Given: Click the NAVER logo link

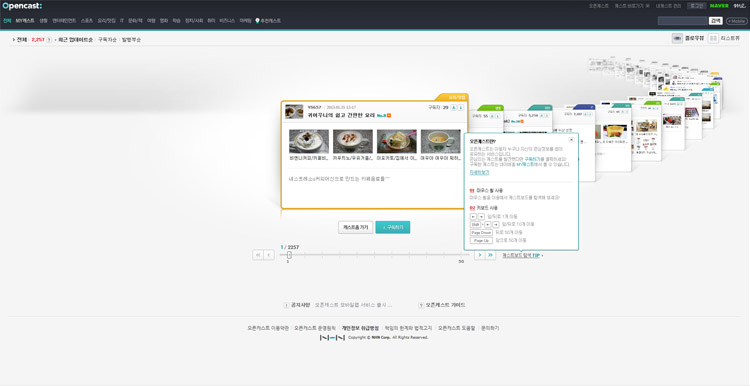Looking at the screenshot, I should point(719,6).
